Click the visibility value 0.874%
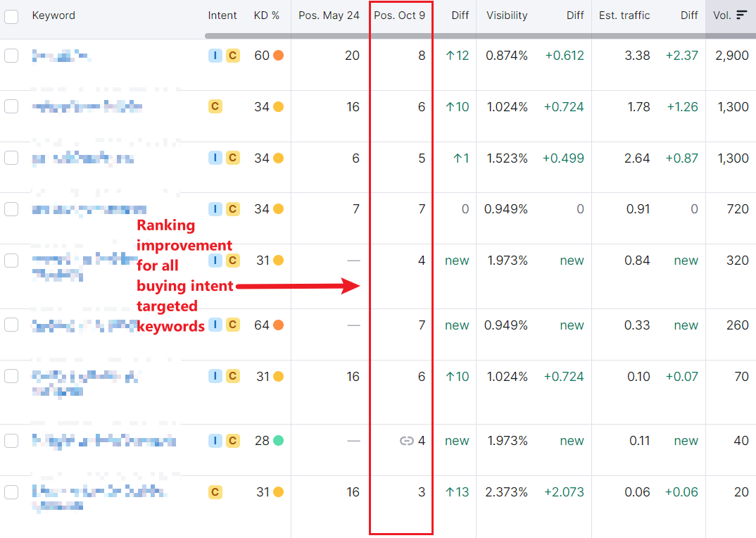Viewport: 756px width, 538px height. 506,56
